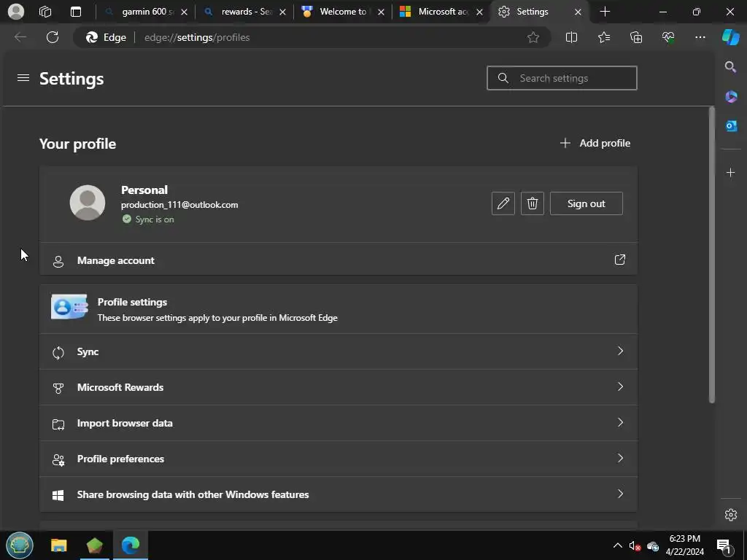Close the Settings tab
Image resolution: width=747 pixels, height=560 pixels.
pos(578,12)
